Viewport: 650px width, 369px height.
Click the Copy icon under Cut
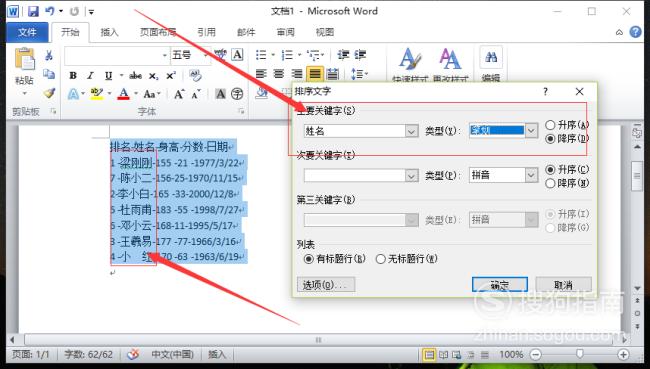pos(49,74)
